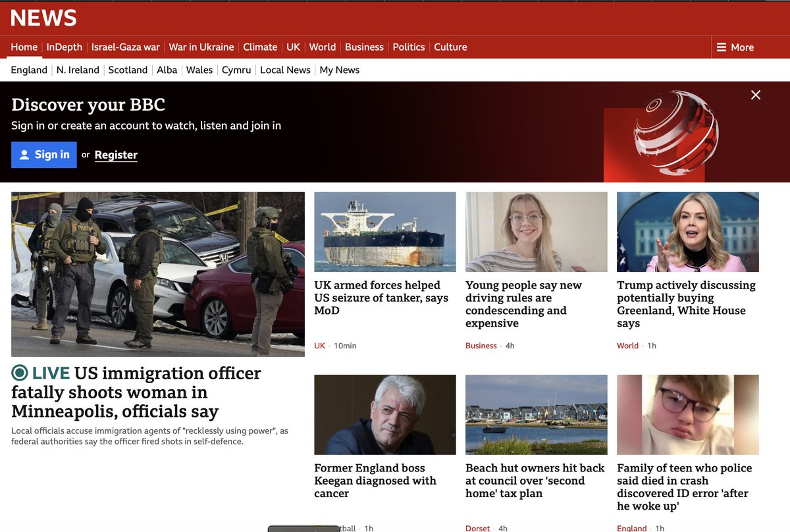The image size is (790, 532).
Task: Open Local News
Action: tap(285, 70)
